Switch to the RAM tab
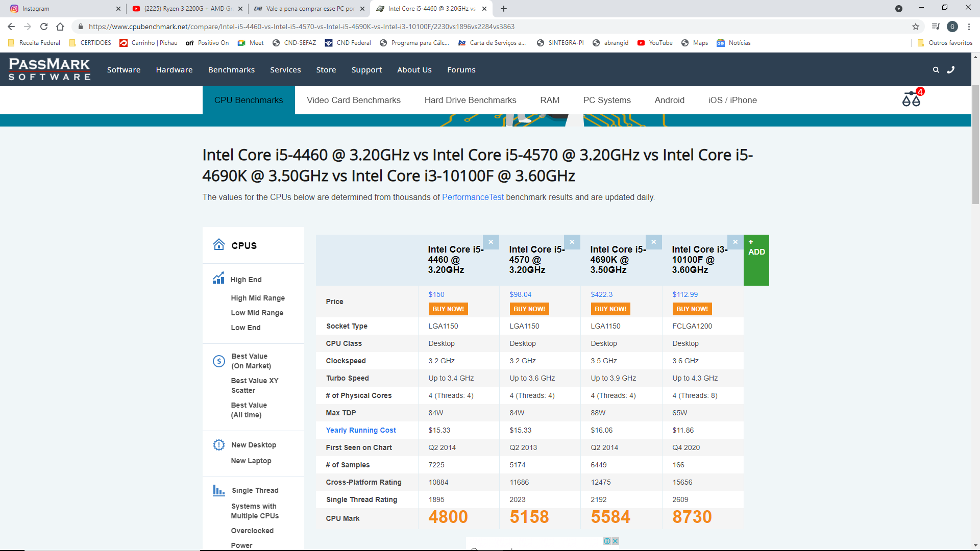980x551 pixels. click(550, 100)
